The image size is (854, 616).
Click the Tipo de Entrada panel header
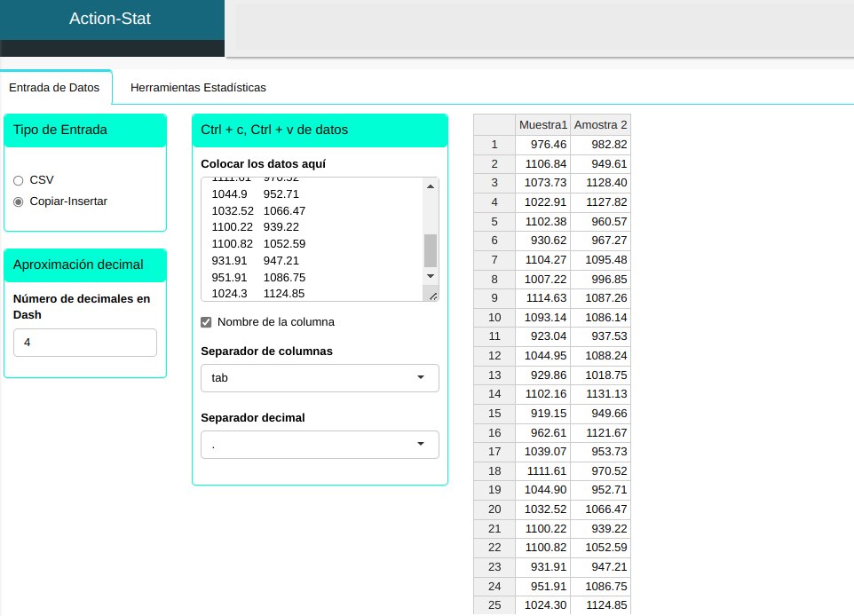click(x=85, y=130)
